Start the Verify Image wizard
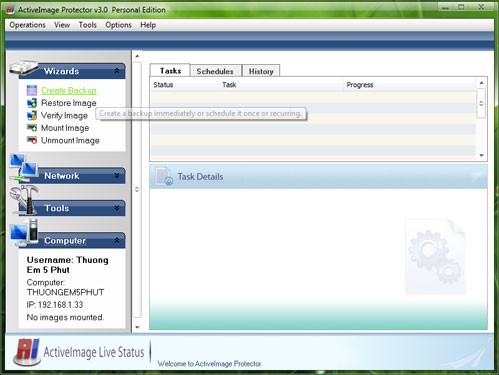499x375 pixels. tap(64, 115)
